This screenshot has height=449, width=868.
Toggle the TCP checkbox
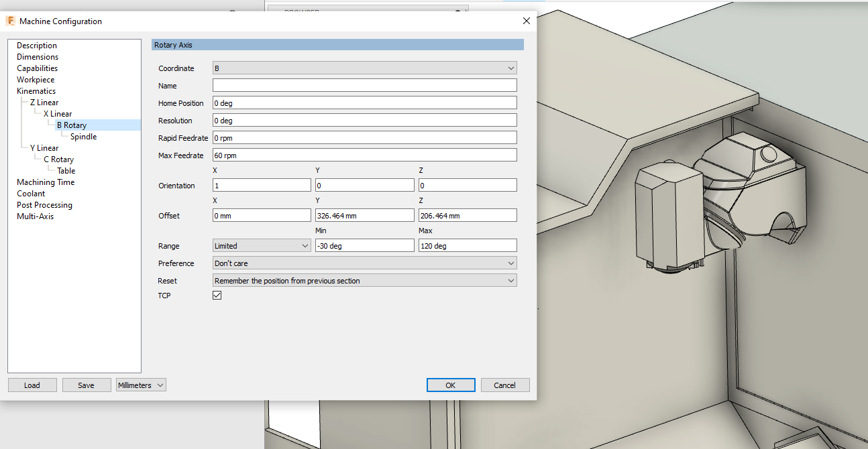(217, 296)
